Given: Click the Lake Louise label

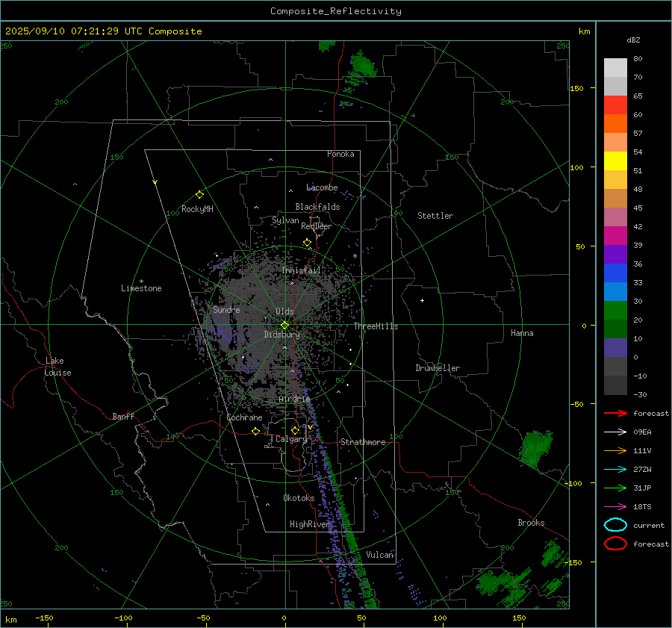Looking at the screenshot, I should point(57,367).
